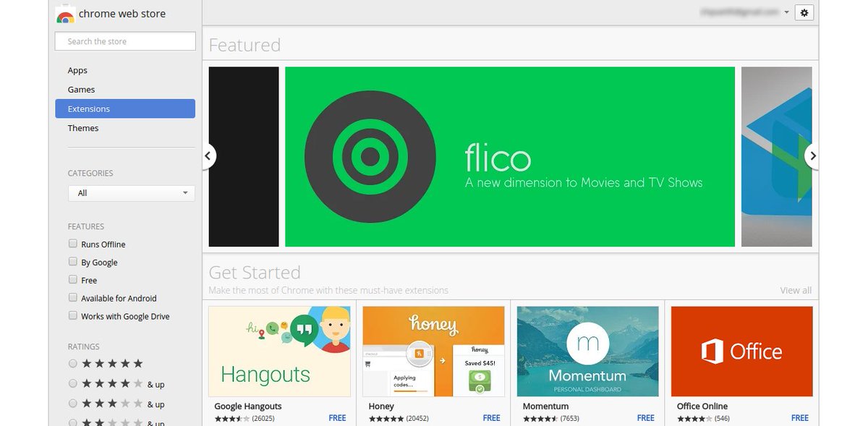Viewport: 868px width, 426px height.
Task: Open the account email dropdown arrow
Action: (786, 12)
